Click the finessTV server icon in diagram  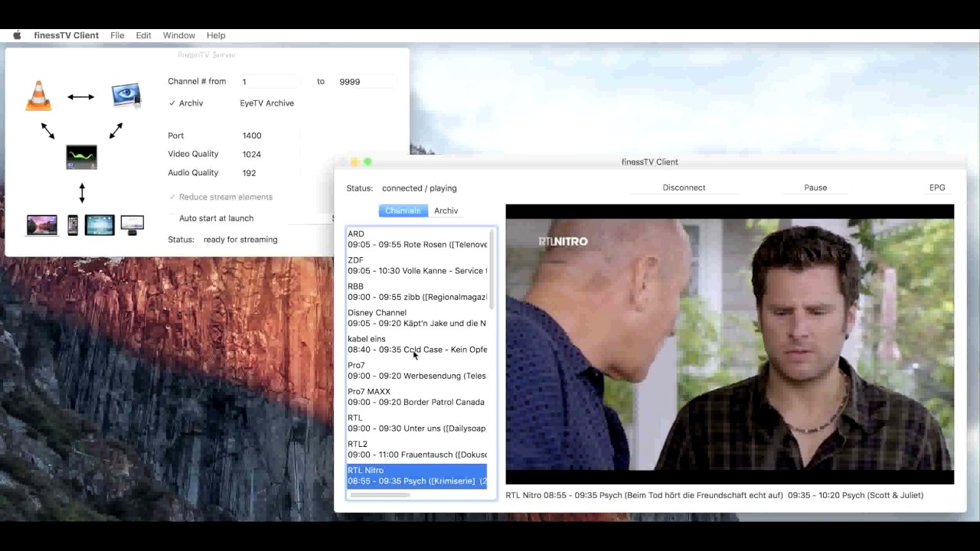pos(81,157)
